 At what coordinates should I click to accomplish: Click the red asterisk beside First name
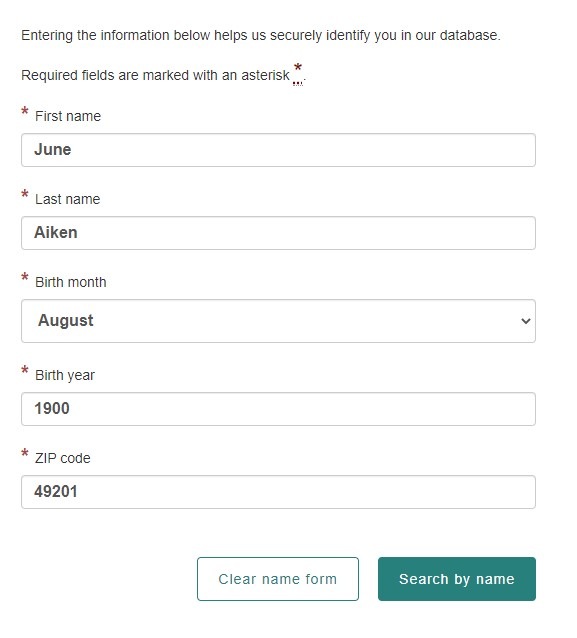coord(25,111)
